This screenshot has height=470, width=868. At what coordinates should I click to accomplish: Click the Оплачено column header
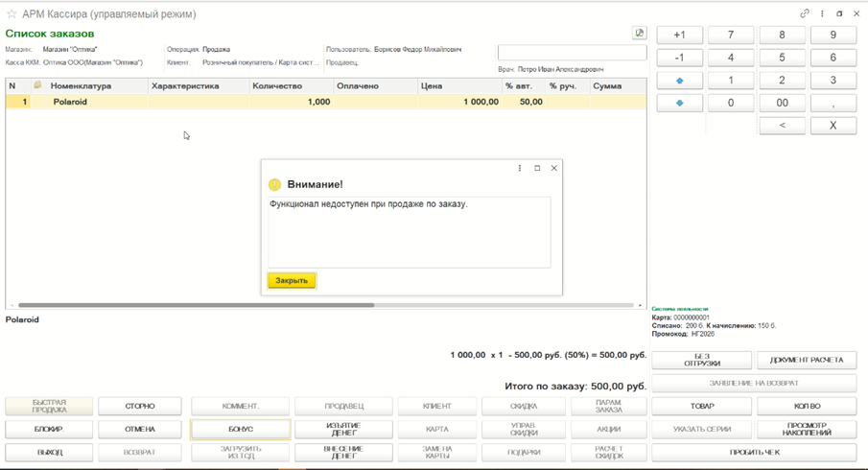click(375, 85)
